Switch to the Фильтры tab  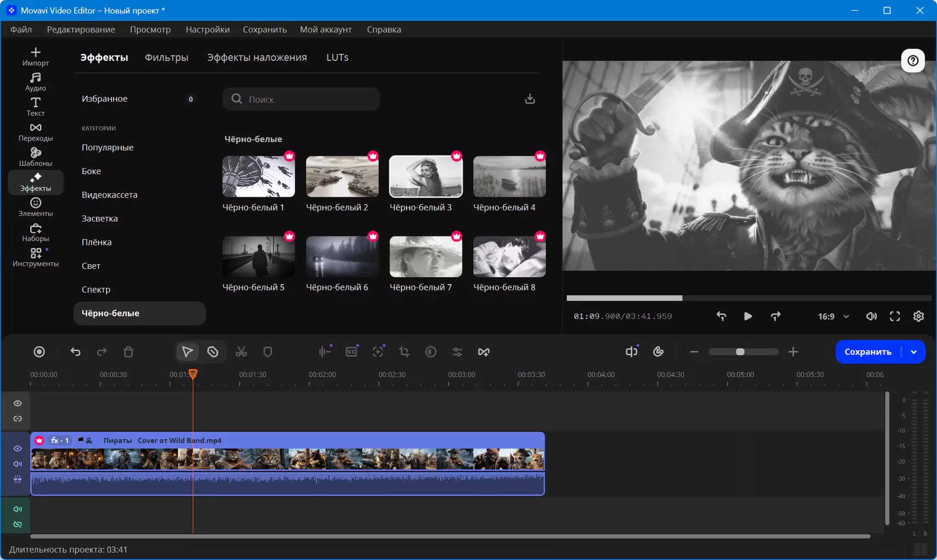click(166, 58)
